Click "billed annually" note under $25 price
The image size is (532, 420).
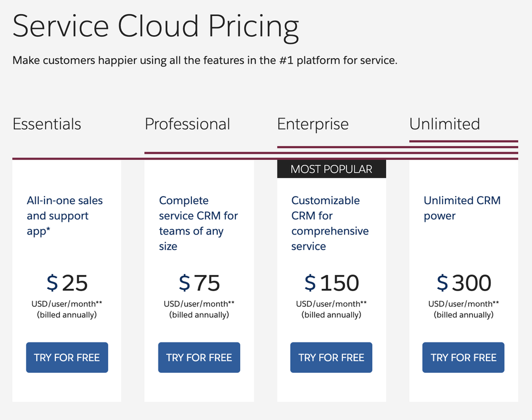click(x=67, y=315)
